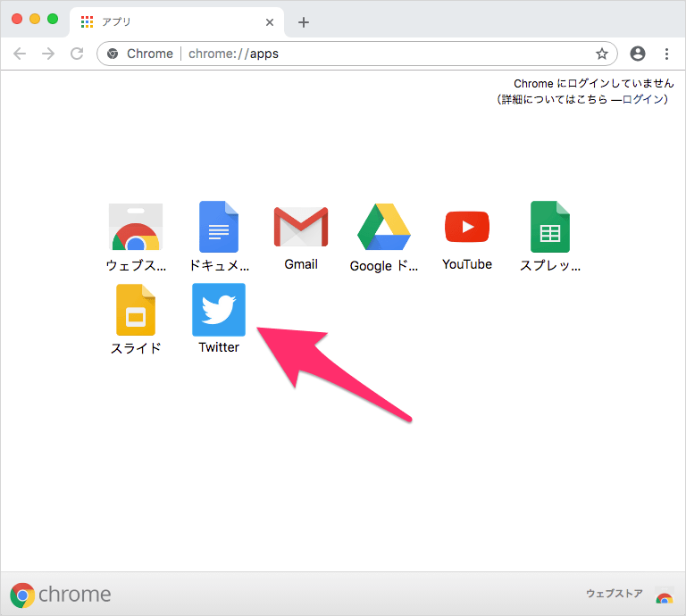This screenshot has width=686, height=616.
Task: Reload the page with the refresh icon
Action: [77, 54]
